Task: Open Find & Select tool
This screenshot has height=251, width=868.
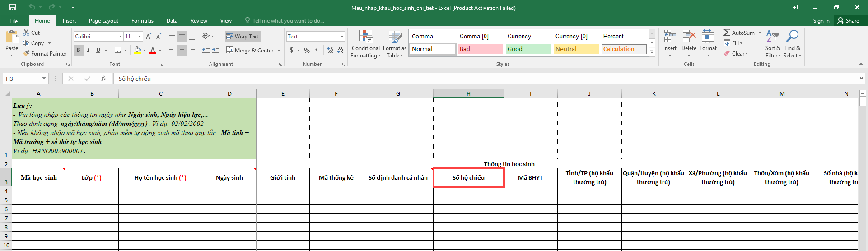Action: (x=792, y=44)
